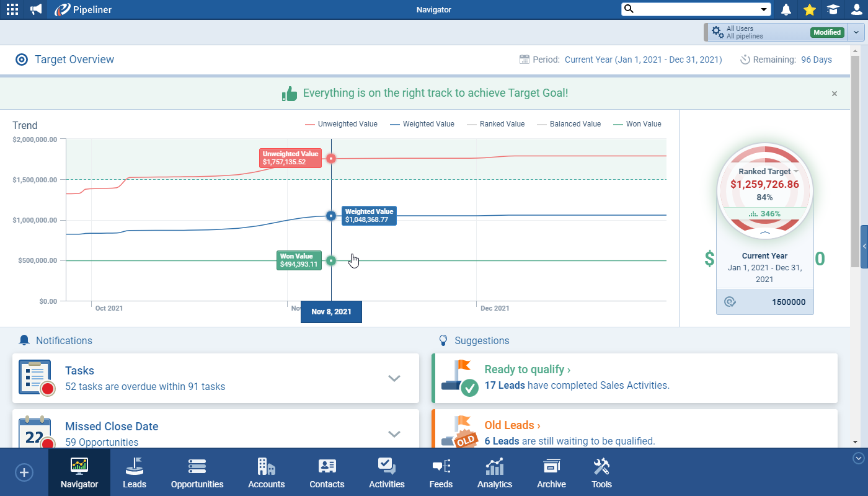
Task: Open the user profile icon
Action: 856,9
